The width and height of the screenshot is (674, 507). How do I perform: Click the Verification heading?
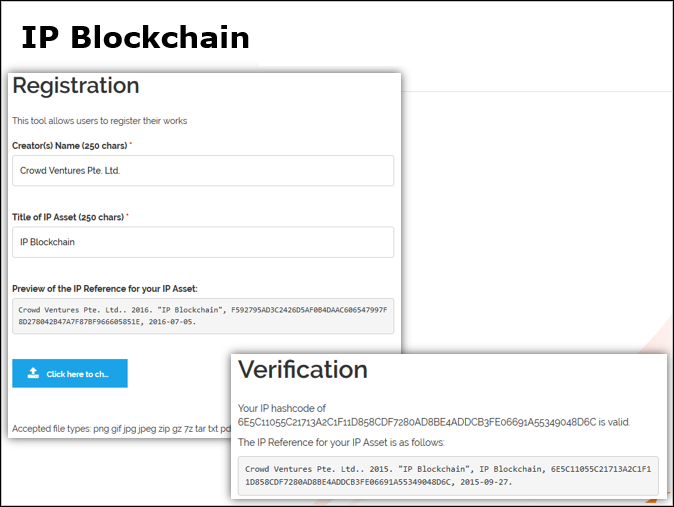click(x=303, y=370)
